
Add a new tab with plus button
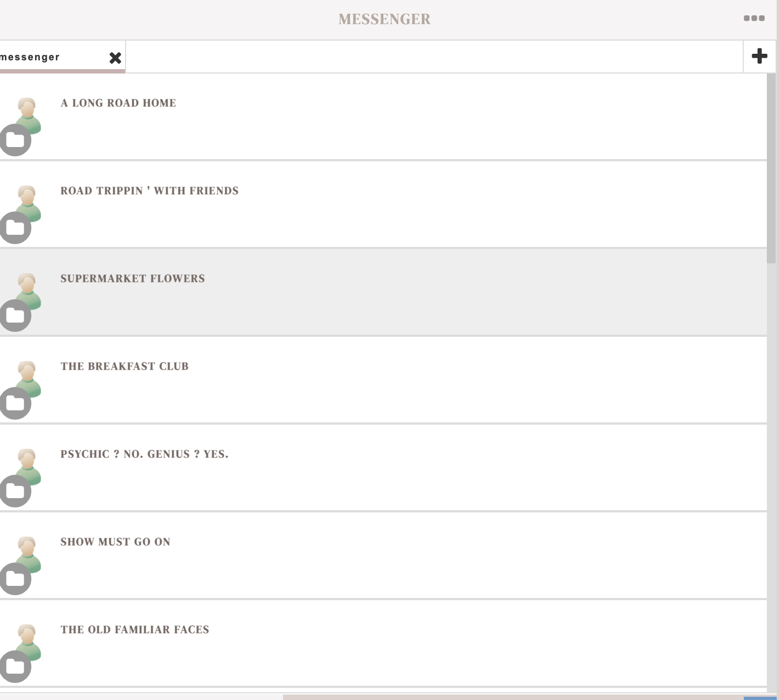(759, 56)
